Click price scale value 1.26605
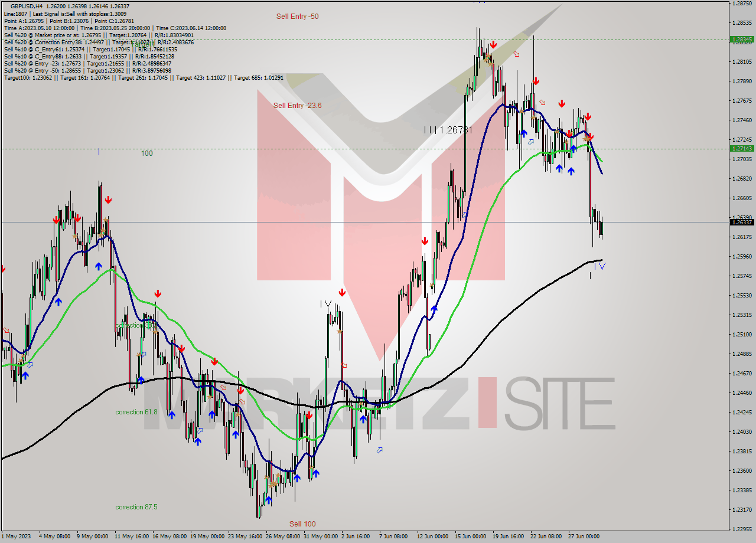This screenshot has width=756, height=543. [x=742, y=198]
